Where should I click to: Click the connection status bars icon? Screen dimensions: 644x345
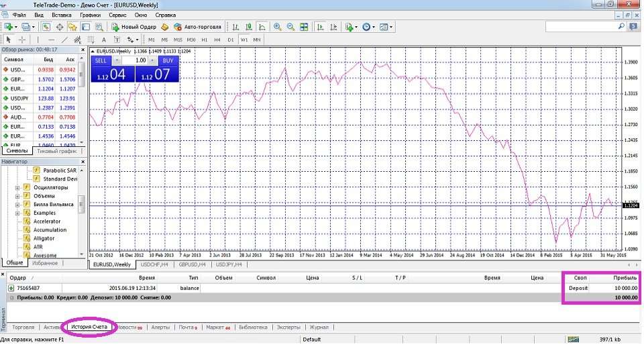click(573, 339)
